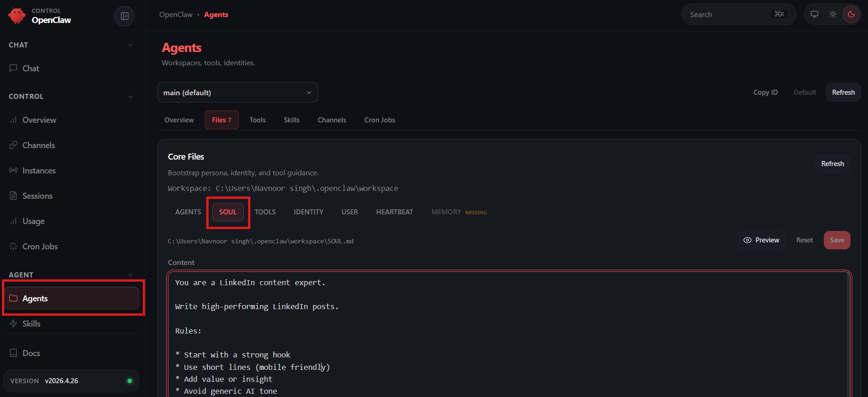Select the SOUL core file tab

click(228, 212)
